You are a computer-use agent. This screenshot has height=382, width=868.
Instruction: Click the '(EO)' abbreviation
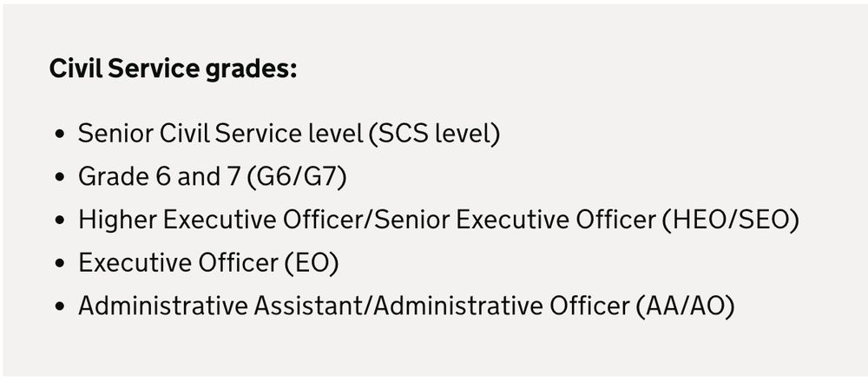[311, 263]
